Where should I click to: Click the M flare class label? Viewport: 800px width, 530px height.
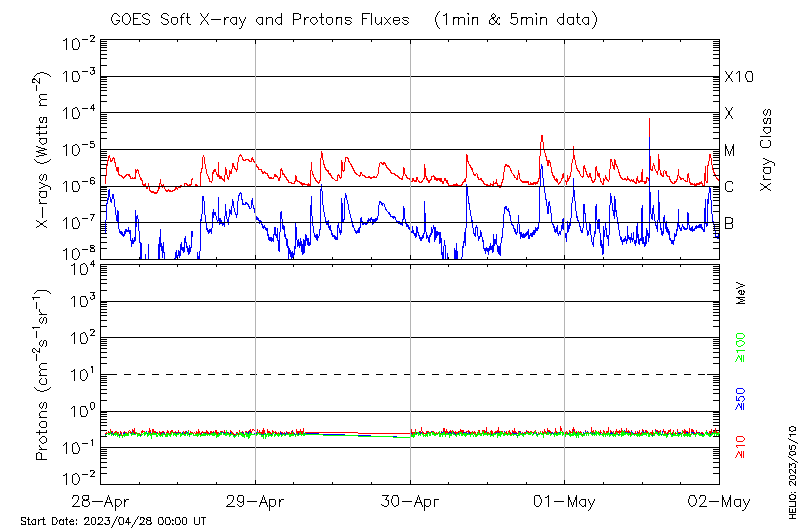[x=730, y=150]
